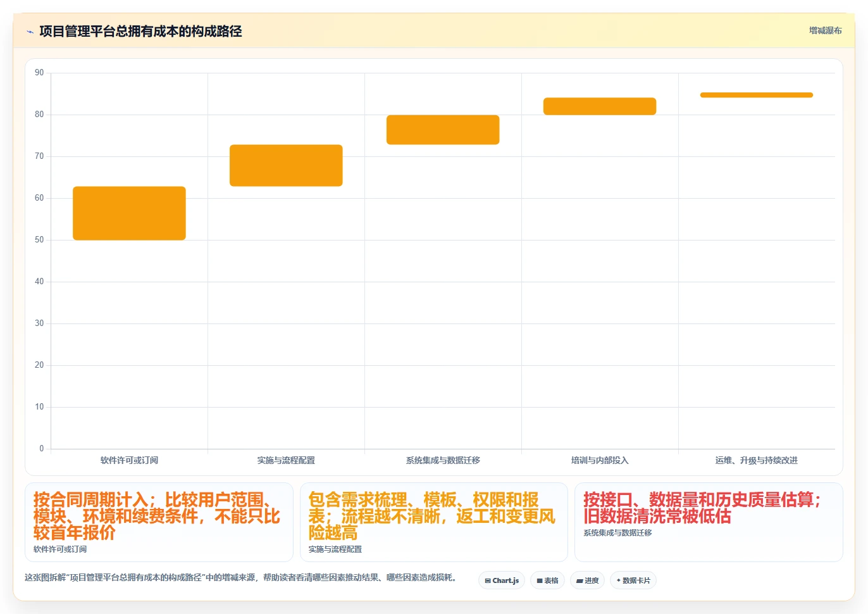Click the 培训与内部投入 waterfall bar
The image size is (868, 614).
pyautogui.click(x=600, y=106)
